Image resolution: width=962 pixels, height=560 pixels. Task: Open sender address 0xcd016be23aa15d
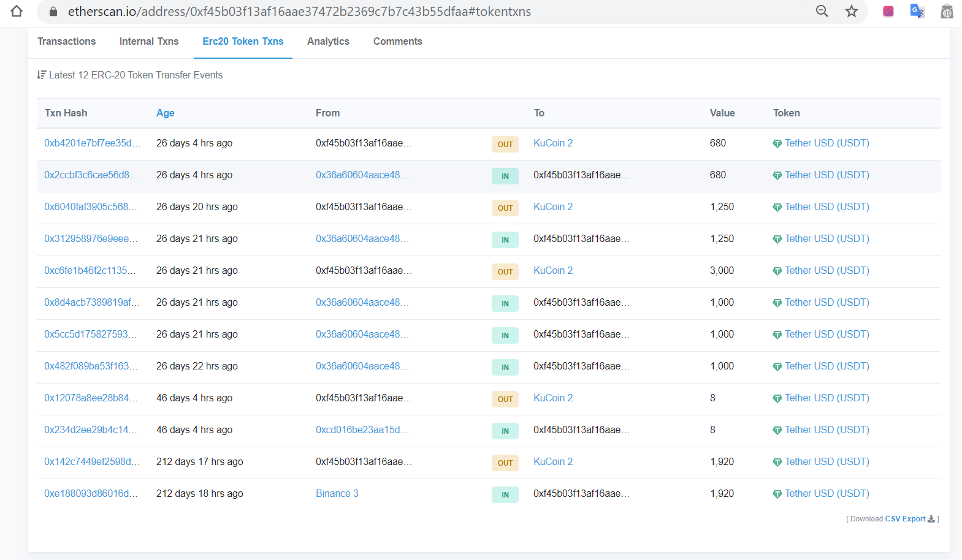(x=362, y=429)
